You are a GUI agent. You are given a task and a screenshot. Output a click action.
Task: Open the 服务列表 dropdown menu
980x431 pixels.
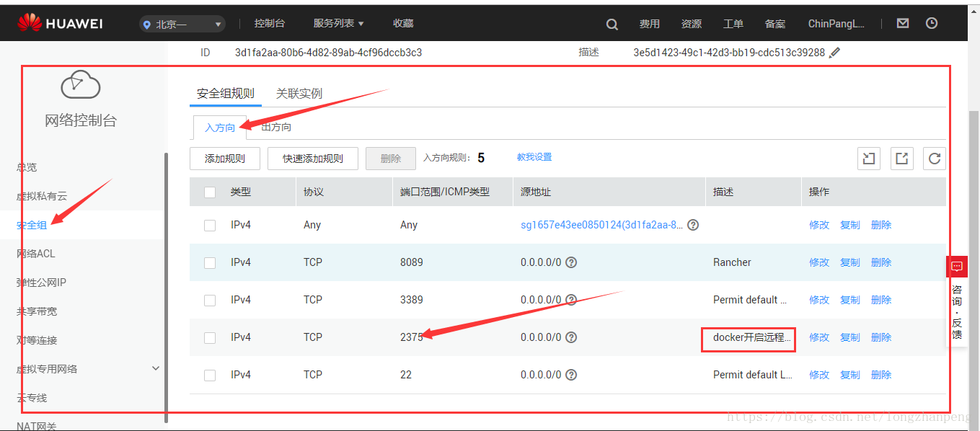338,24
